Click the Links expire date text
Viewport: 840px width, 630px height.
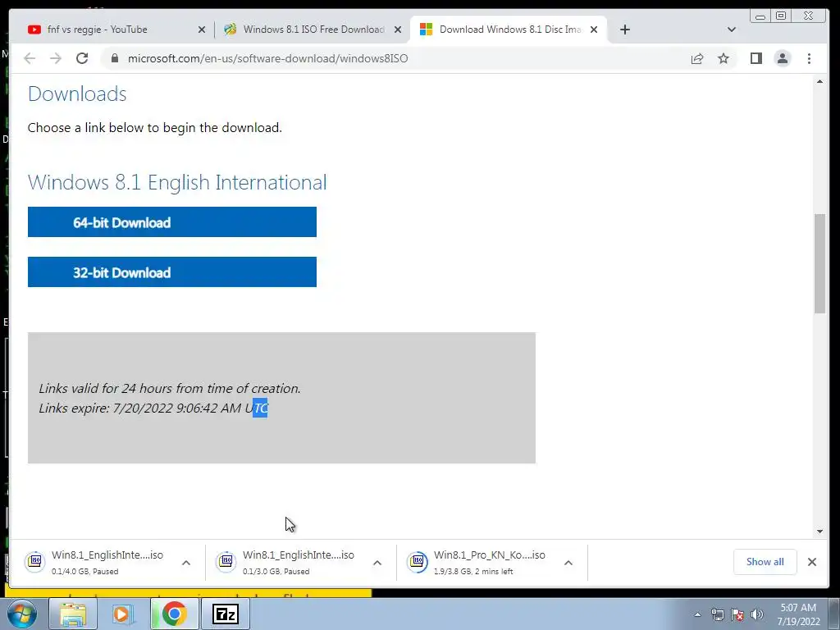[x=153, y=409]
